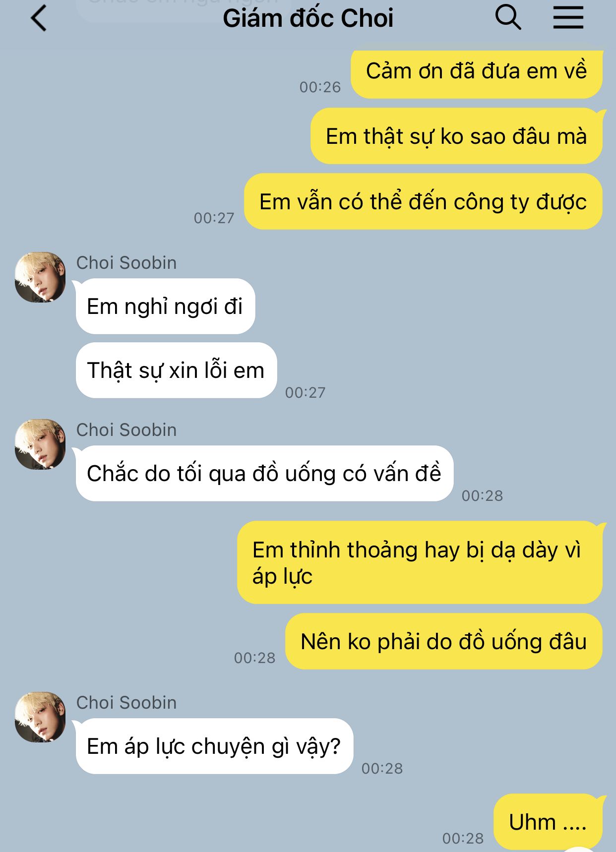
Task: Tap the 'Uhm ....' message bubble
Action: (x=548, y=822)
